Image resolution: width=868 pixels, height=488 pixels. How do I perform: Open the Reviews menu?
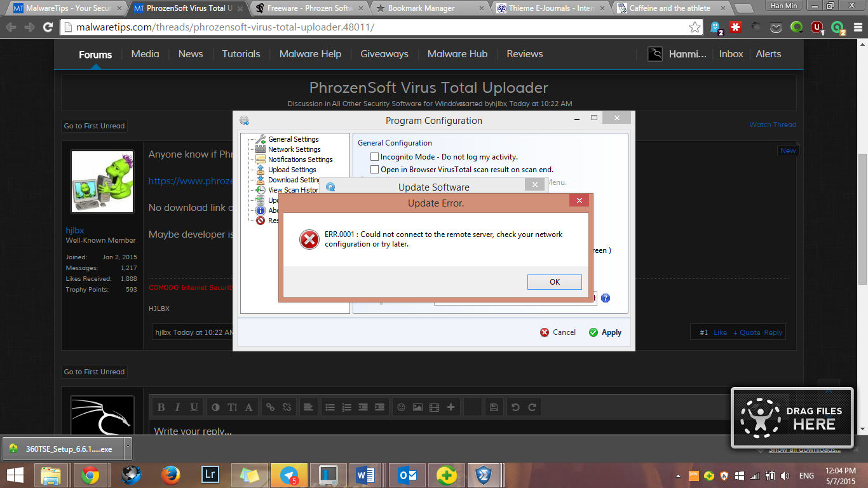(x=525, y=54)
